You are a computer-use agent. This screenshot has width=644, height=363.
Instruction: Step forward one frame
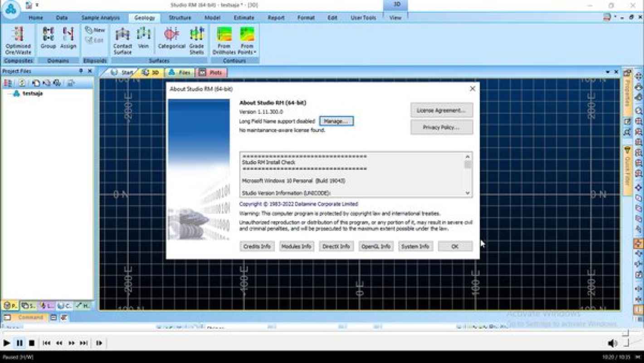coord(99,343)
